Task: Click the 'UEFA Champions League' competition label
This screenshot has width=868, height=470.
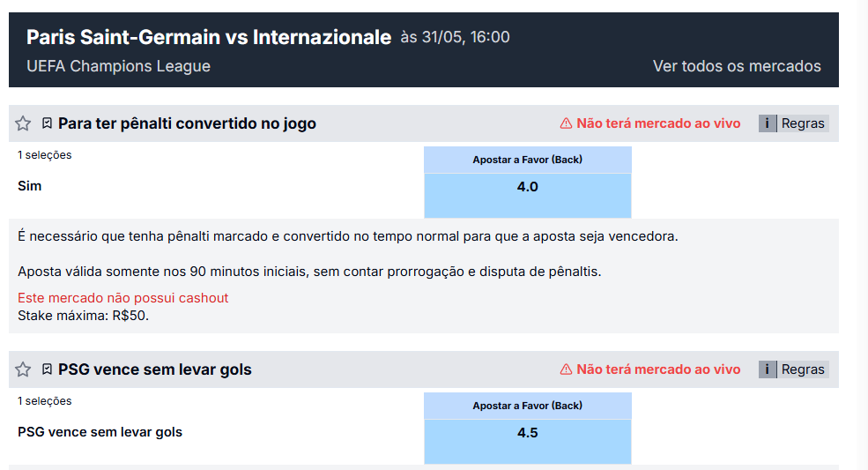Action: coord(118,66)
